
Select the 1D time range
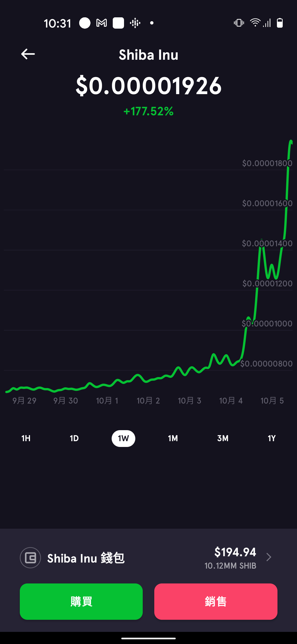coord(74,438)
